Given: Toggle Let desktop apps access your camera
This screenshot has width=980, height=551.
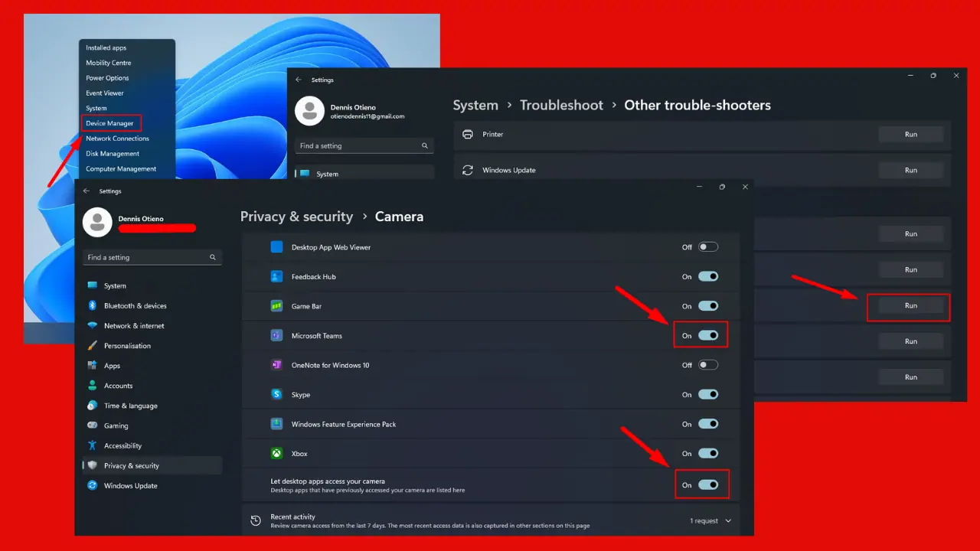Looking at the screenshot, I should click(x=708, y=484).
